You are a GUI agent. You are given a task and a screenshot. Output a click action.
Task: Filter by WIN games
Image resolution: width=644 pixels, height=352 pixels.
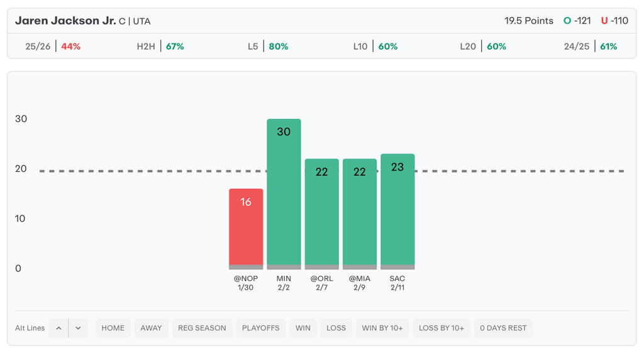coord(303,328)
